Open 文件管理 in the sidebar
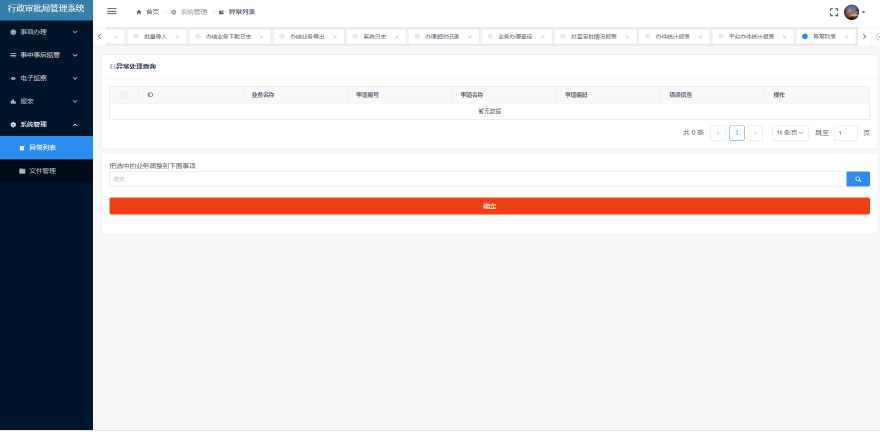Viewport: 880px width, 432px height. coord(46,171)
